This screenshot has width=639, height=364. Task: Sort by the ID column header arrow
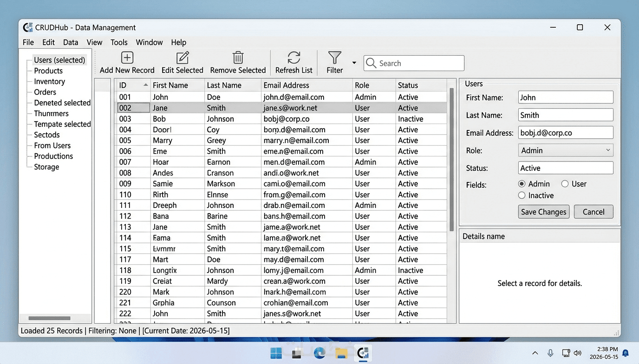coord(146,85)
